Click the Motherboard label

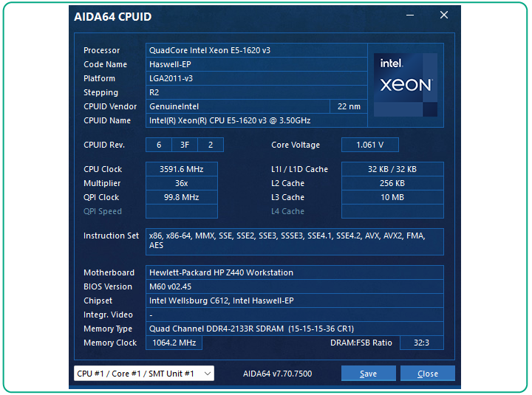click(x=109, y=272)
